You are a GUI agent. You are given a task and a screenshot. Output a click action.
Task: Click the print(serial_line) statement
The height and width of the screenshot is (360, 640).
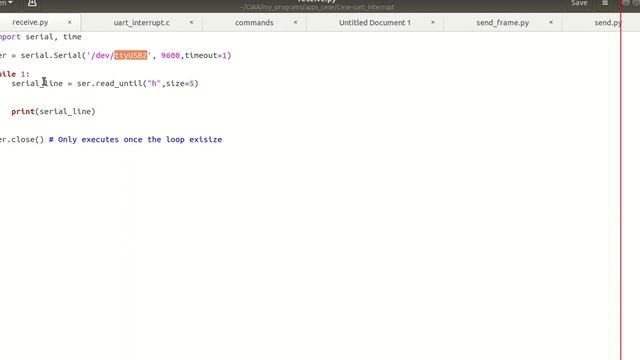[53, 111]
